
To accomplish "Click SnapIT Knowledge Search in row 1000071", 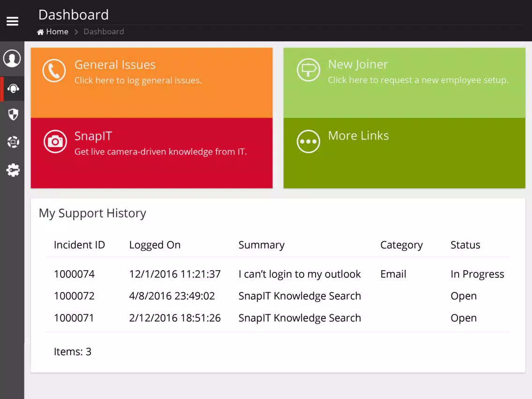I will click(x=300, y=318).
